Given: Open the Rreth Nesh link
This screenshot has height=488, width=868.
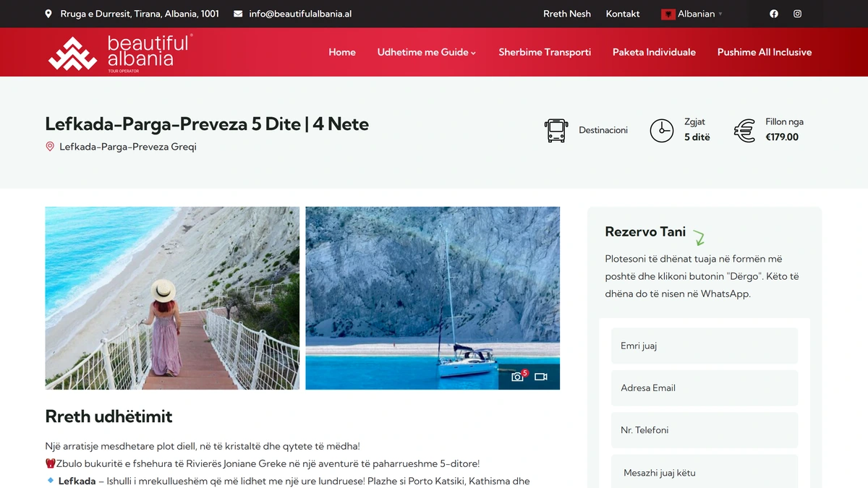Looking at the screenshot, I should pos(567,14).
